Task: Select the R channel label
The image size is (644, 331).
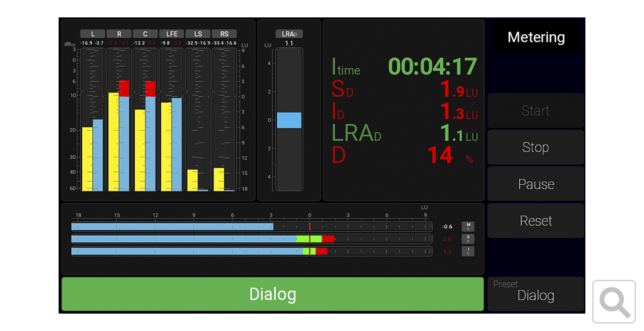Action: click(x=119, y=34)
